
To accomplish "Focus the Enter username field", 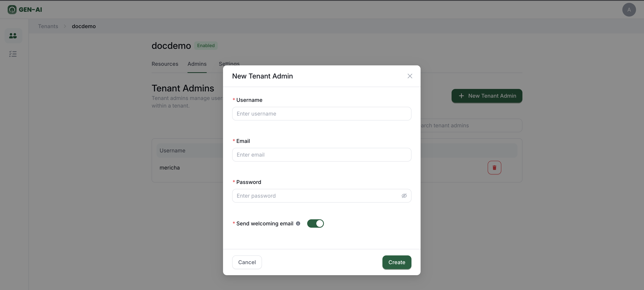I will (x=321, y=114).
